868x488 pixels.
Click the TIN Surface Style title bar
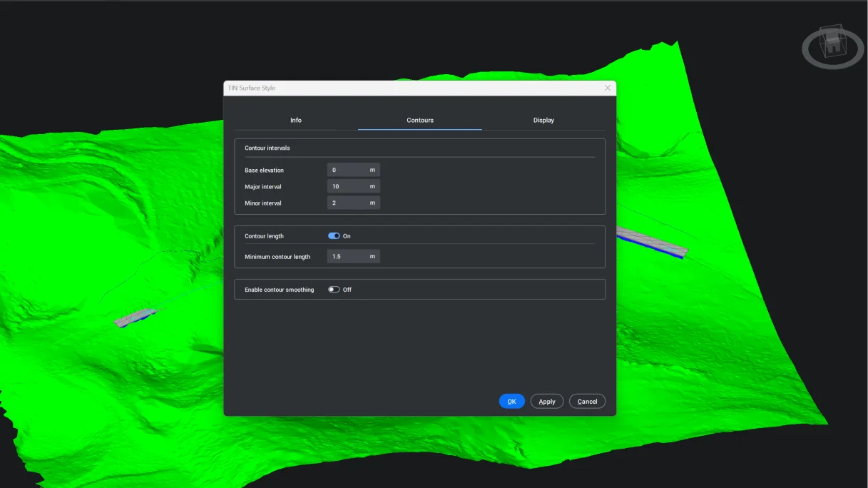click(x=419, y=88)
